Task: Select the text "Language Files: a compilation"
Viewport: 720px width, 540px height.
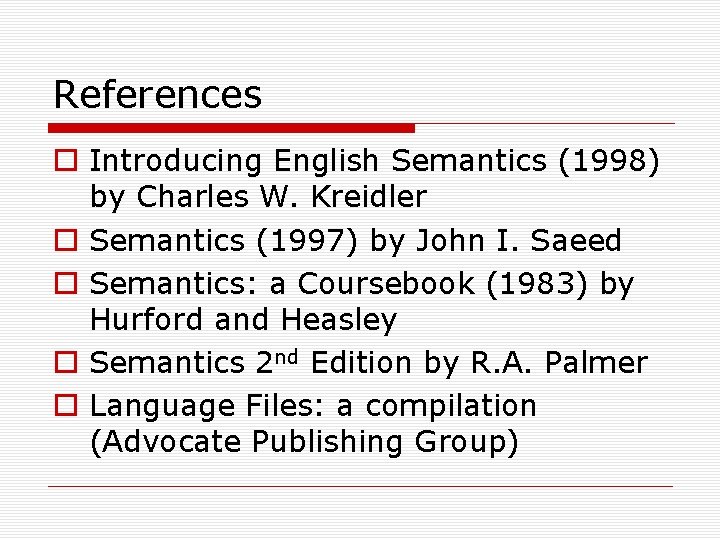Action: tap(313, 407)
